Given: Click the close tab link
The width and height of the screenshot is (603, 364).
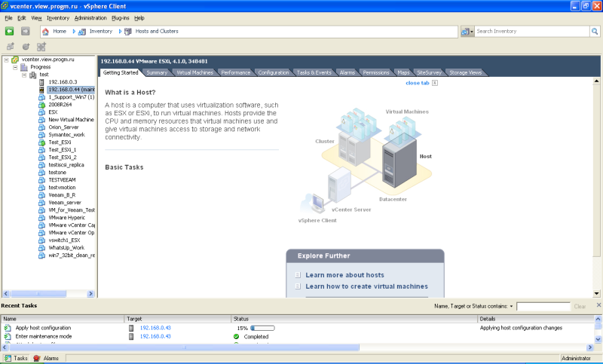Looking at the screenshot, I should pyautogui.click(x=418, y=83).
